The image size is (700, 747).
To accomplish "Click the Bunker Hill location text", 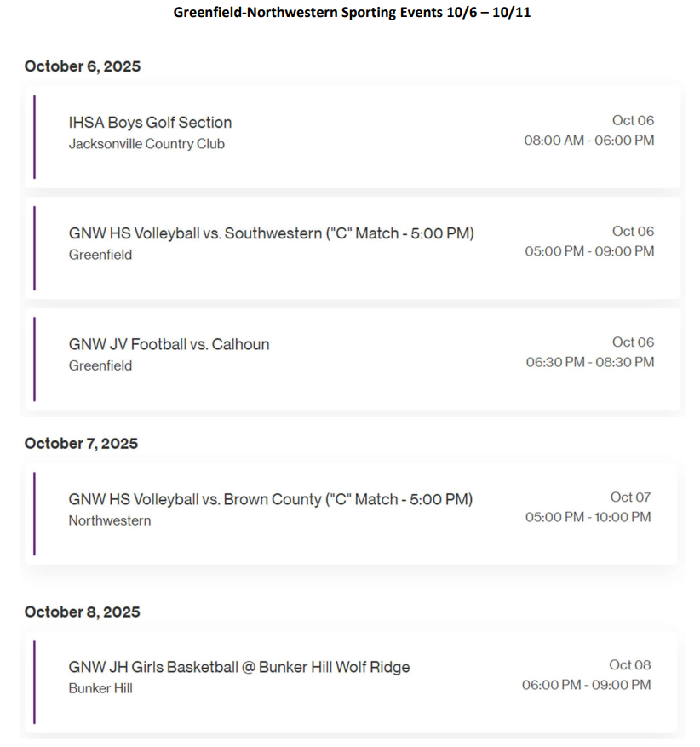I will [100, 688].
